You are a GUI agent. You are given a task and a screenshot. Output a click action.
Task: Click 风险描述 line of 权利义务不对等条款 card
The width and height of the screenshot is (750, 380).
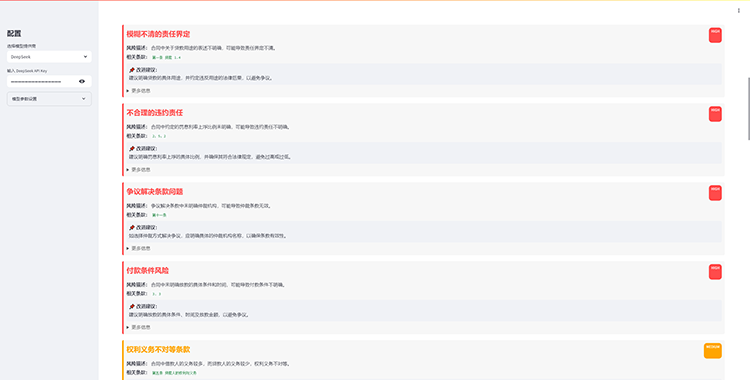(x=208, y=364)
